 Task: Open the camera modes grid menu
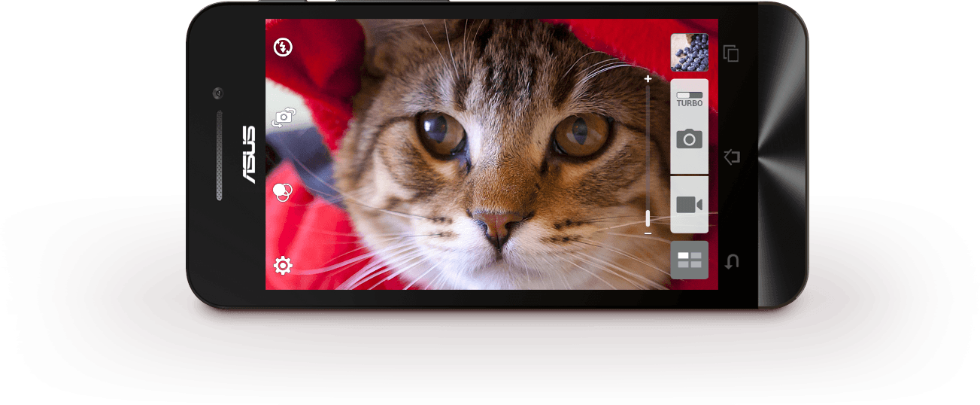point(689,260)
